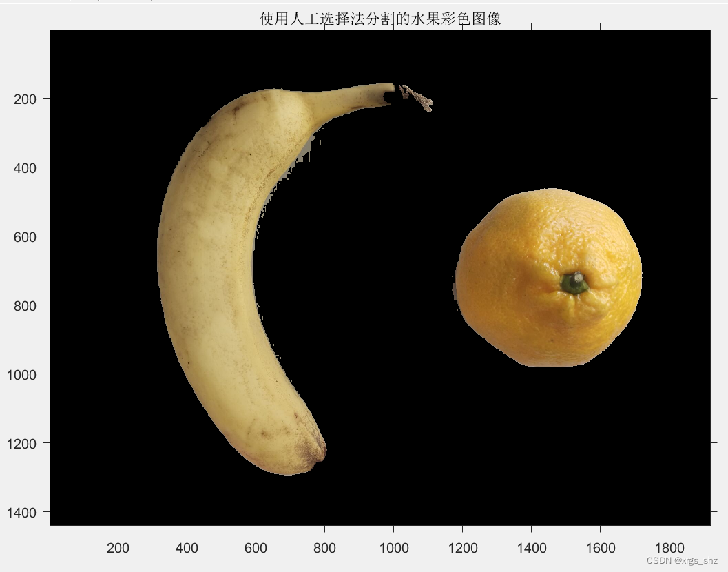The image size is (728, 572).
Task: Click the y-axis tick label 1400
Action: pyautogui.click(x=21, y=513)
